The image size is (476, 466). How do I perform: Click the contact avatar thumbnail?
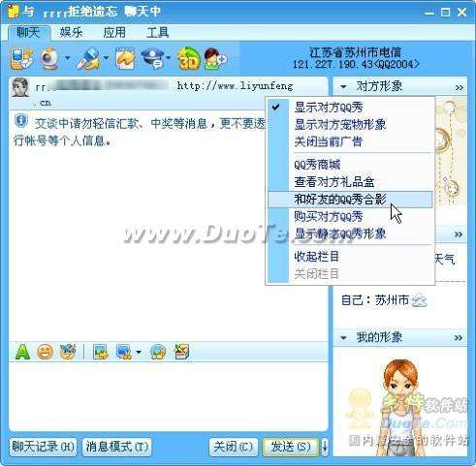pyautogui.click(x=20, y=87)
